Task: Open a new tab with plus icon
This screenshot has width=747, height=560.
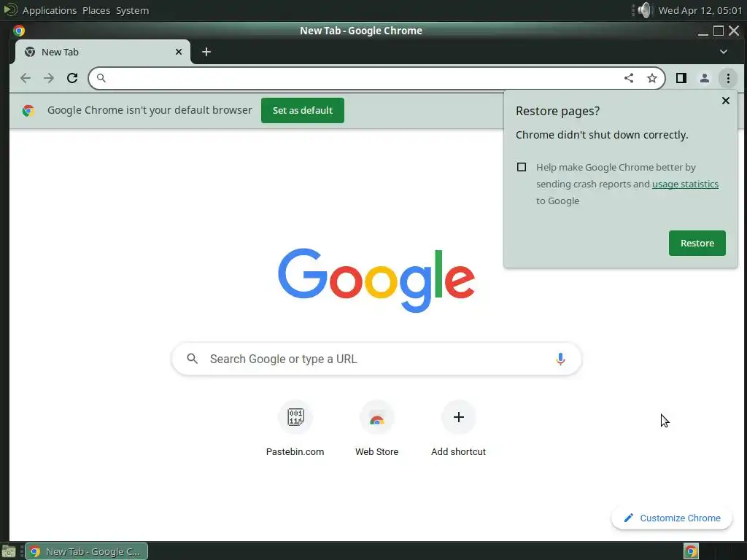Action: click(x=206, y=52)
